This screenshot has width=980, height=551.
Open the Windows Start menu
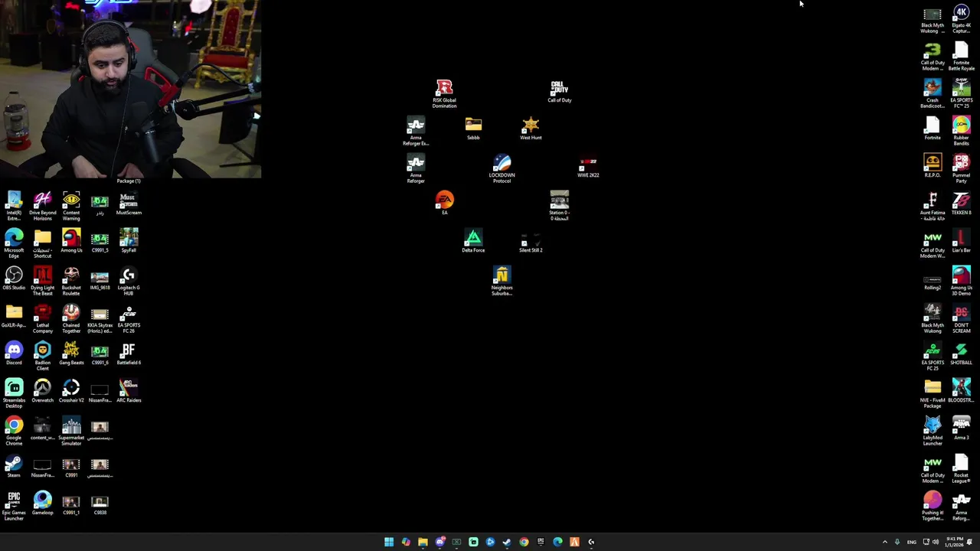389,542
